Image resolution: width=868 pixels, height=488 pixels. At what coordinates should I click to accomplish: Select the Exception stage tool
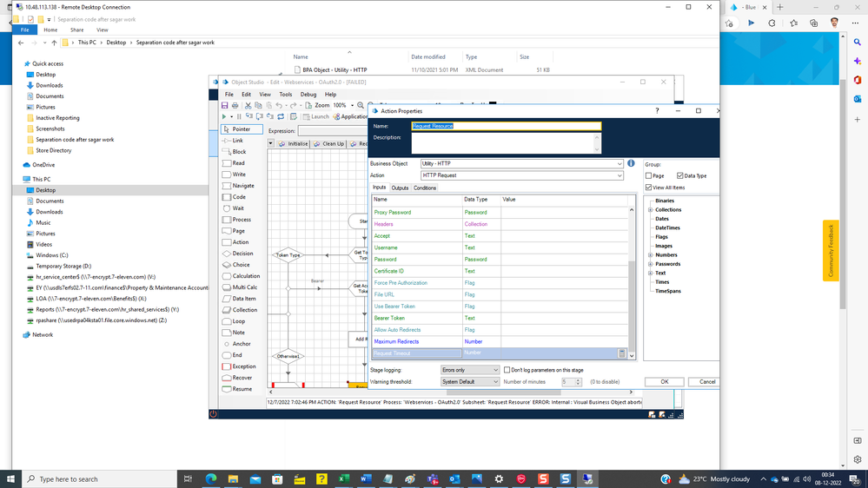[242, 366]
